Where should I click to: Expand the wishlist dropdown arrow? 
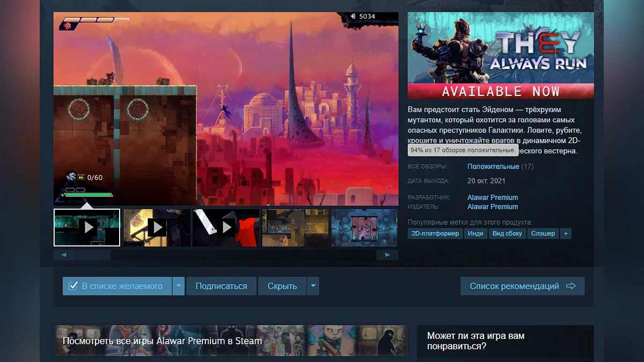179,286
